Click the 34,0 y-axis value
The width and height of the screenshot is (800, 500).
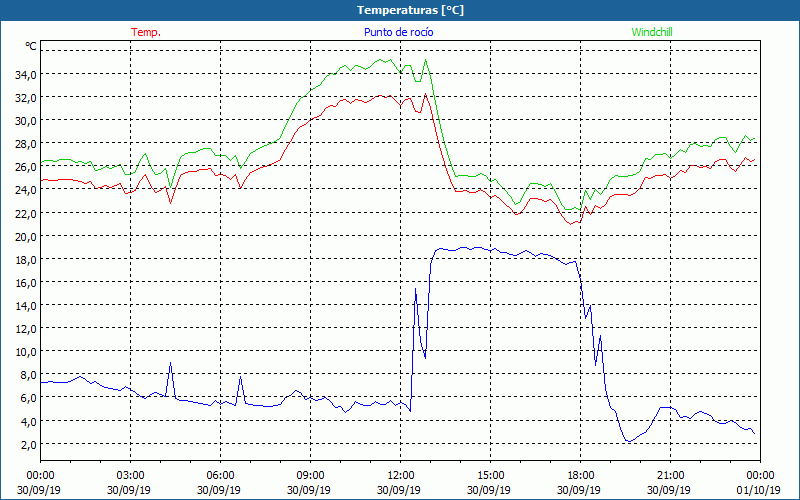coord(26,74)
